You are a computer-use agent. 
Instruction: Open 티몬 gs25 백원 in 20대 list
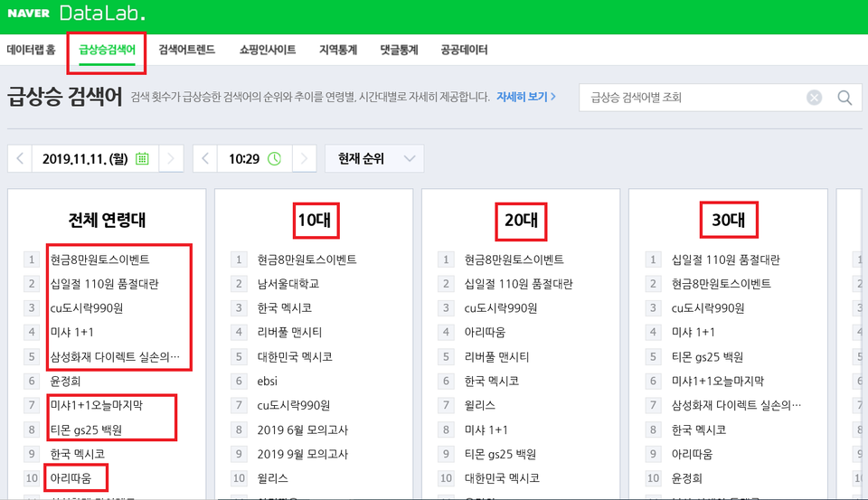[x=500, y=454]
